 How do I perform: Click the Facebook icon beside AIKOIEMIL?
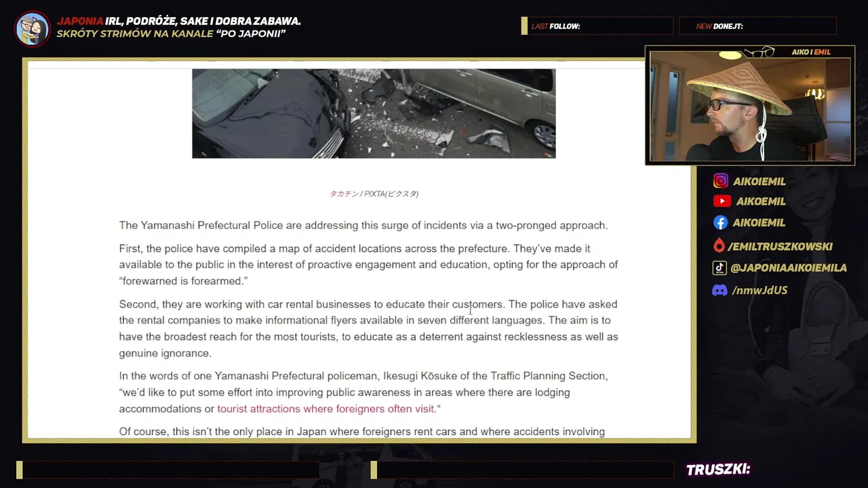pos(721,222)
